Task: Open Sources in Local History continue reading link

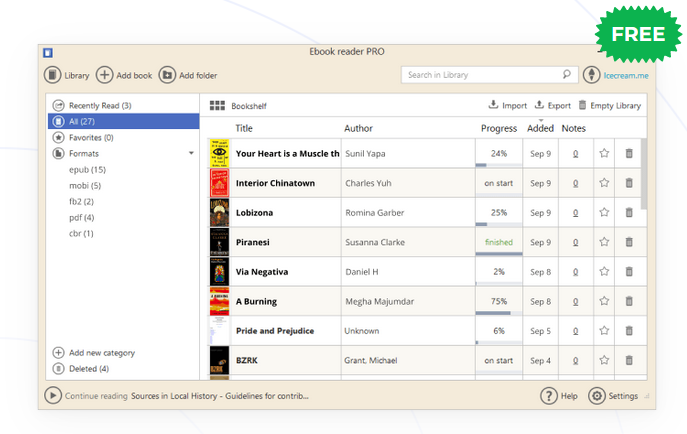Action: click(x=220, y=396)
